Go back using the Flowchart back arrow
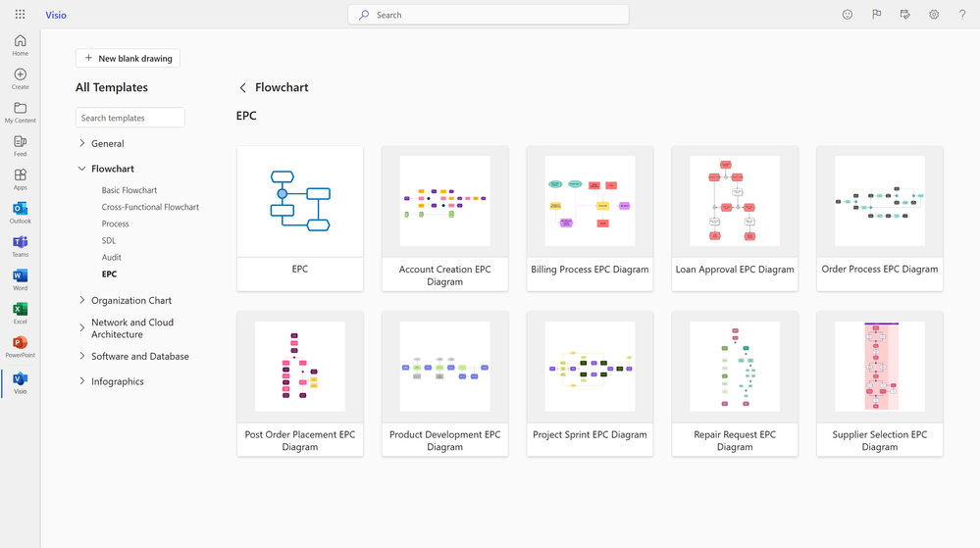 [243, 88]
